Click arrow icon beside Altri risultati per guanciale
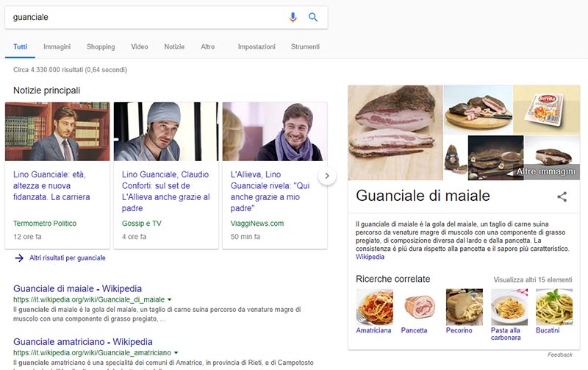This screenshot has width=588, height=370. 19,258
